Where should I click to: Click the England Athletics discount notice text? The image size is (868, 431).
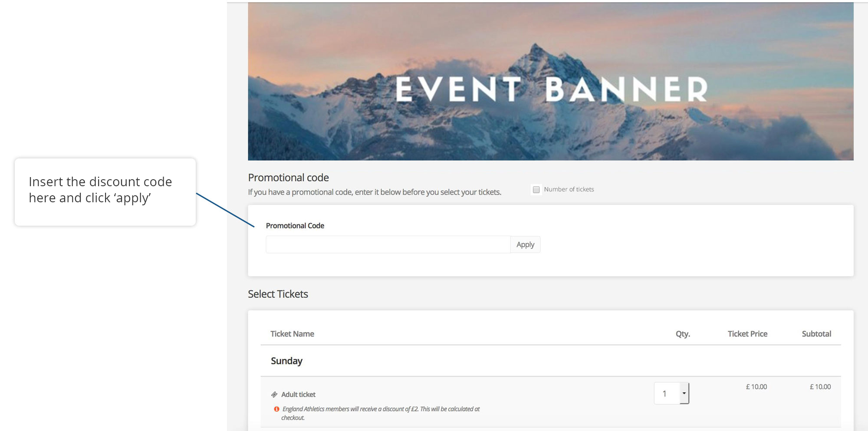(381, 409)
